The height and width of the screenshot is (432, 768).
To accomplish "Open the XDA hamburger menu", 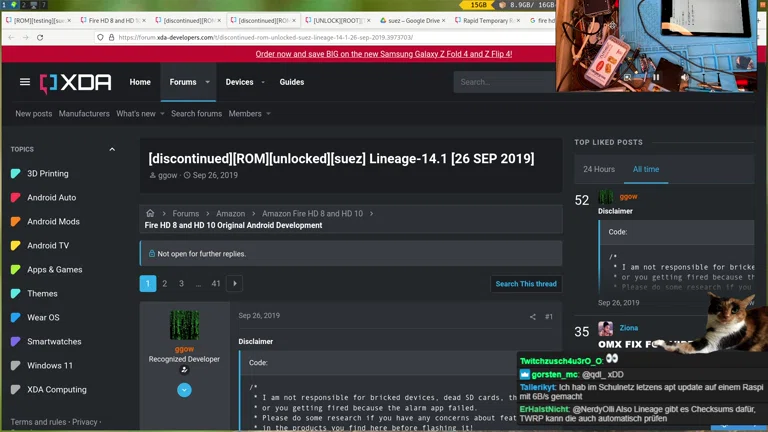I will [25, 82].
